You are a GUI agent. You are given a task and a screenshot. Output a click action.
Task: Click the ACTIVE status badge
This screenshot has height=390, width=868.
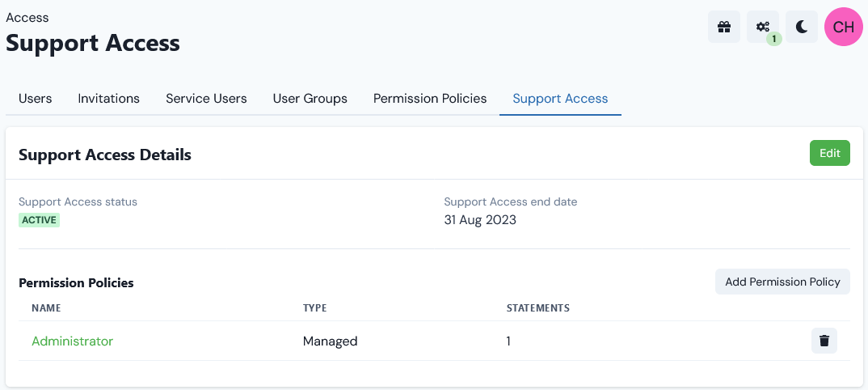40,220
